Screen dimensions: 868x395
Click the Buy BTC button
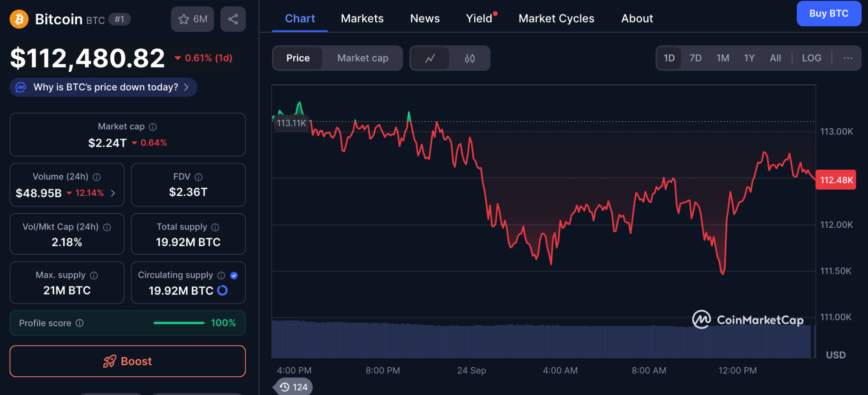point(829,14)
